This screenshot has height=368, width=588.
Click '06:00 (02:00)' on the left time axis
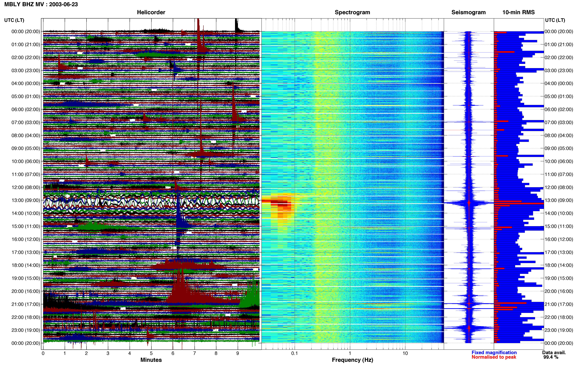click(26, 109)
